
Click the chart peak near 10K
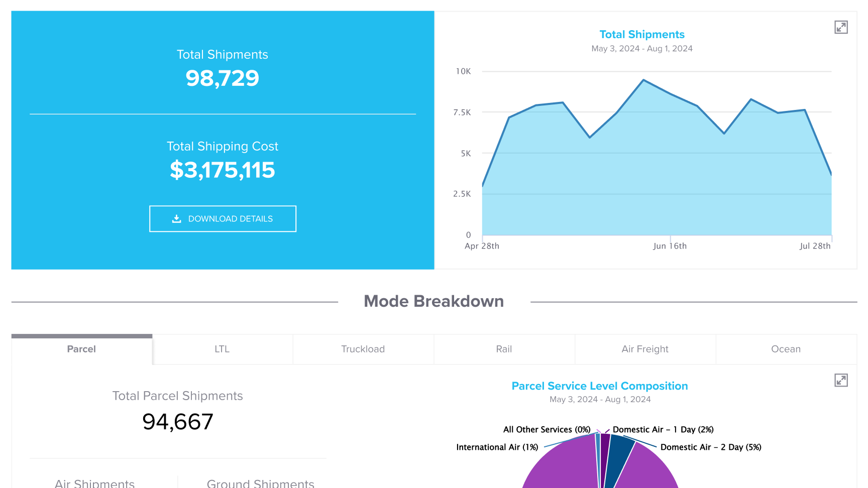[x=643, y=80]
